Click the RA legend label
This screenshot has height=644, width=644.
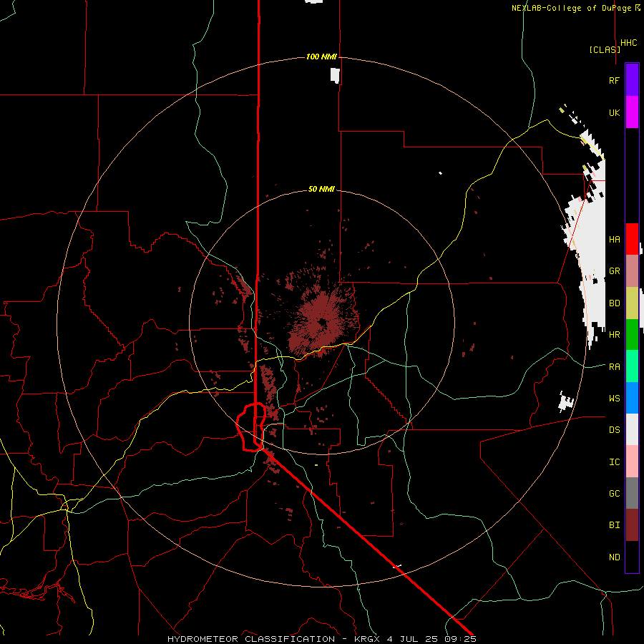tap(614, 366)
